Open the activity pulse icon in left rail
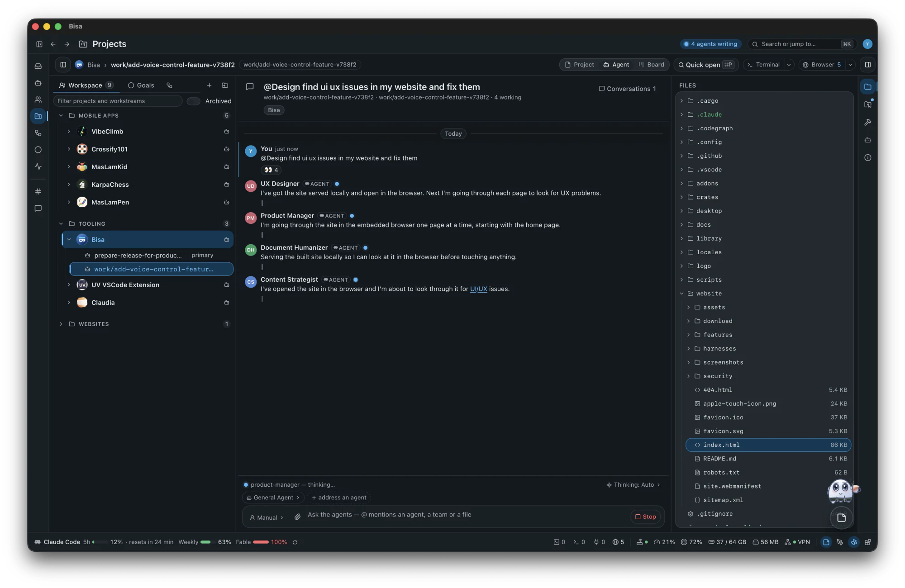The width and height of the screenshot is (905, 588). pos(38,166)
